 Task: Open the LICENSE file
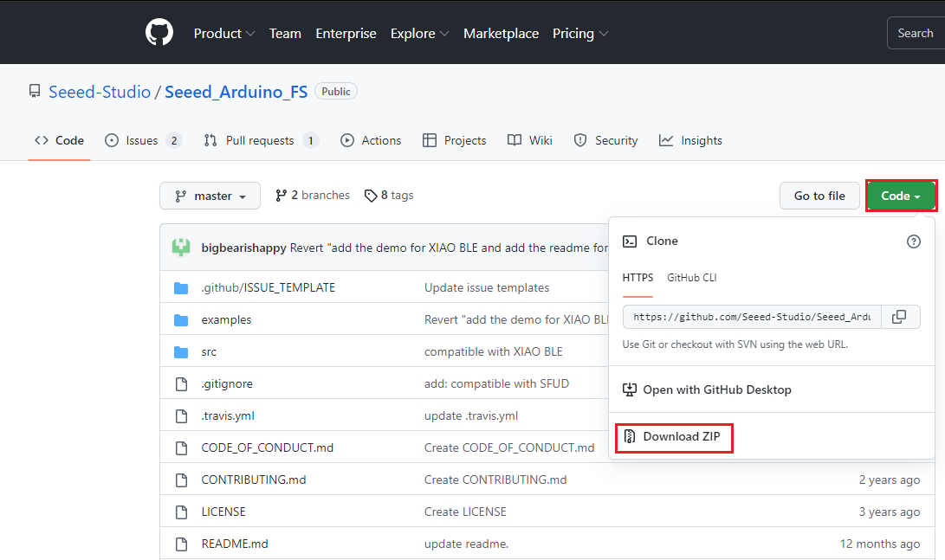(x=223, y=512)
